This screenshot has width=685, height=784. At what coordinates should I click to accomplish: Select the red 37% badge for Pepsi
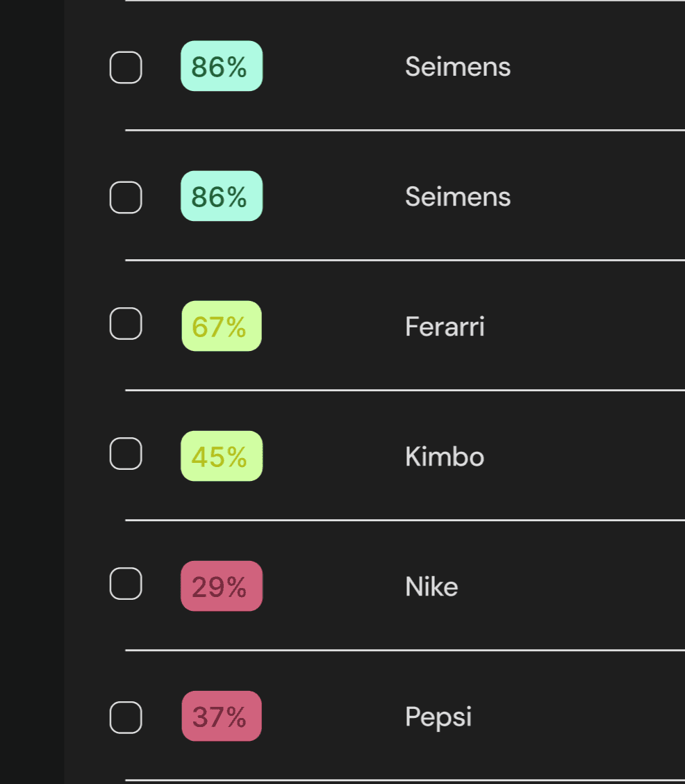point(221,716)
